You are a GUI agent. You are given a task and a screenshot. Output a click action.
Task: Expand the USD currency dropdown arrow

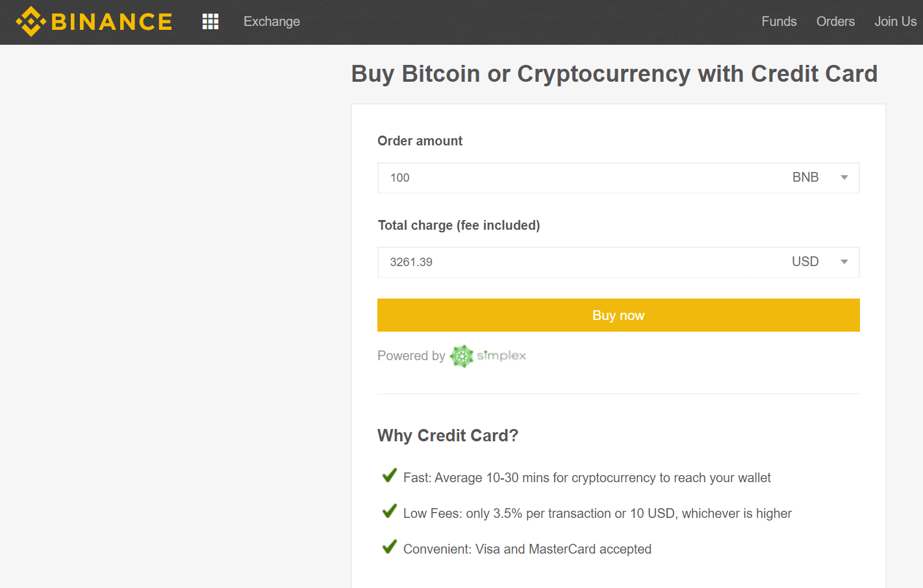point(844,262)
